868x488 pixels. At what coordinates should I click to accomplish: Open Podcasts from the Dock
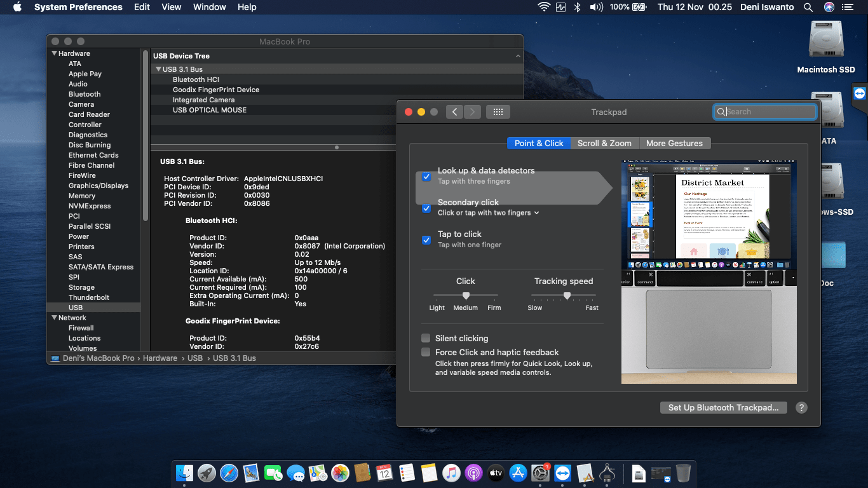(473, 473)
